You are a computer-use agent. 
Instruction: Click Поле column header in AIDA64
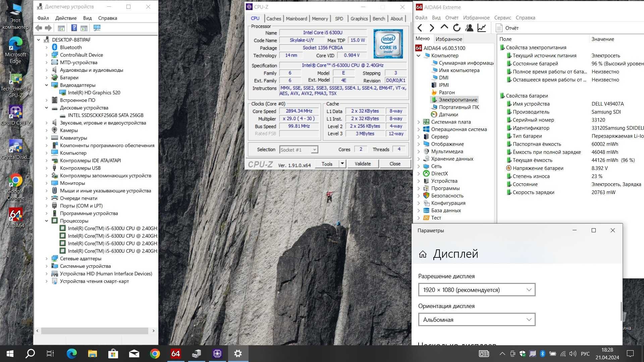505,39
